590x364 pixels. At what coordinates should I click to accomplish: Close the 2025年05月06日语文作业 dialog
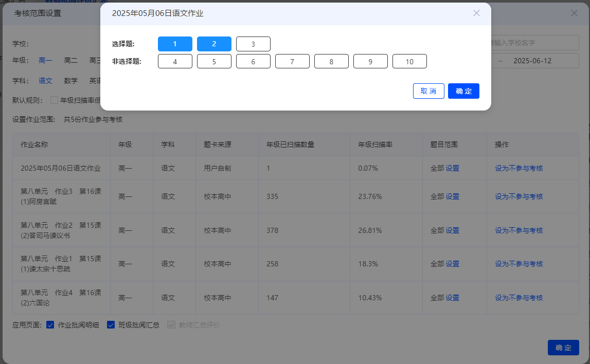pos(476,13)
